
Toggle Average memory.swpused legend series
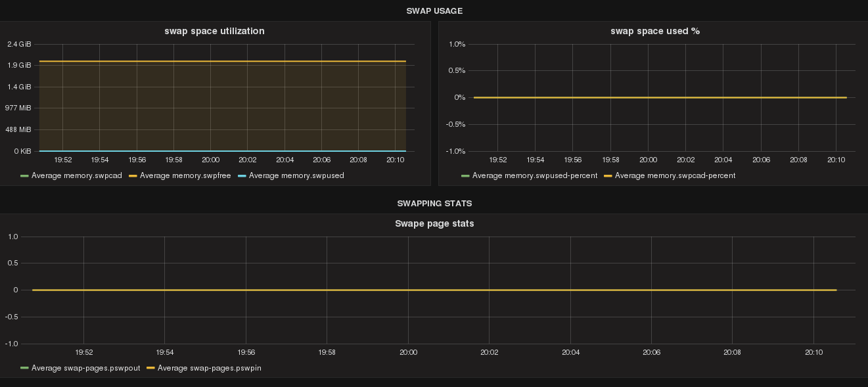click(296, 175)
